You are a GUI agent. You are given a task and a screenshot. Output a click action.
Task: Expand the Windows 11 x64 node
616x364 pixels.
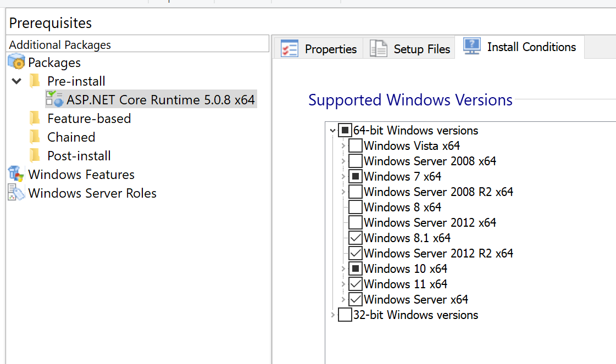(343, 284)
